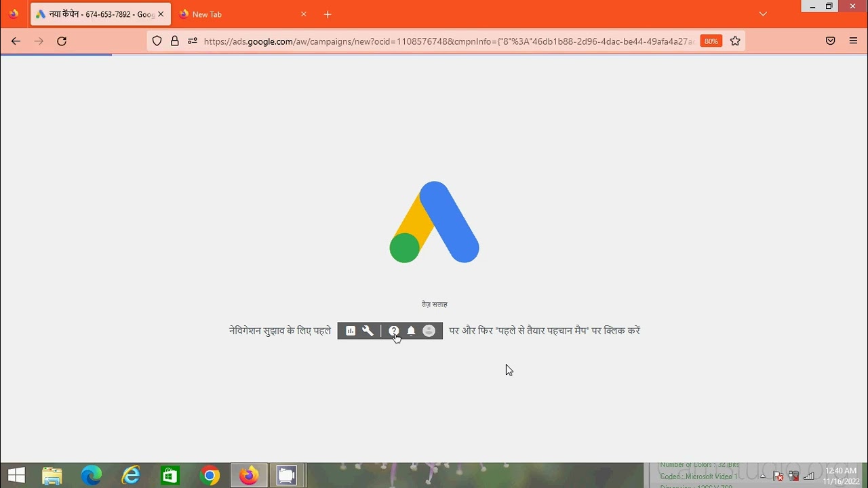
Task: Click the padlock site security icon
Action: (x=175, y=41)
